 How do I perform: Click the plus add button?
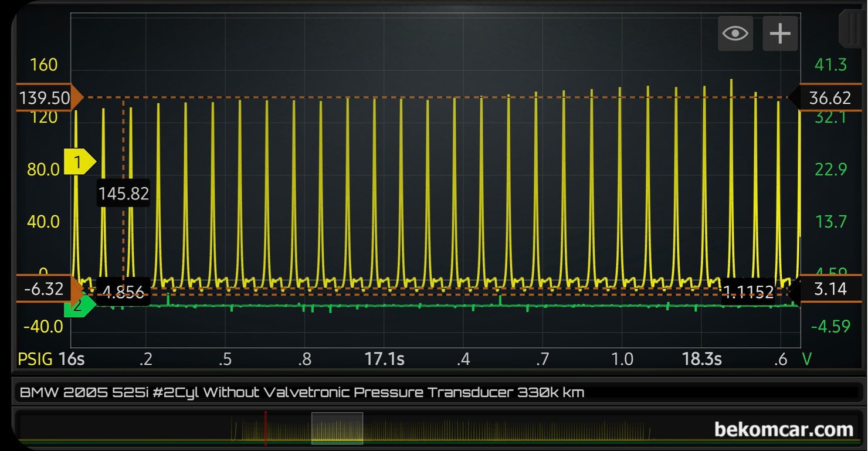coord(780,33)
